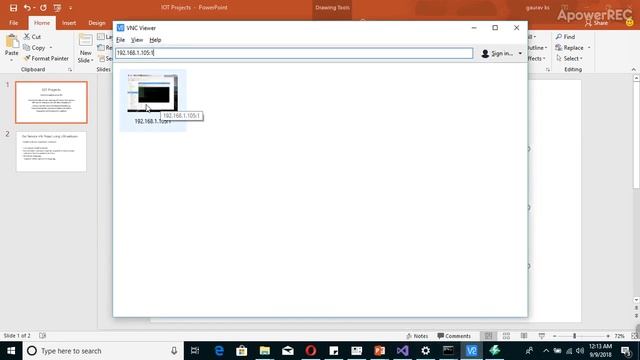Click the PowerPoint vertical scrollbar down arrow
This screenshot has height=360, width=640.
(x=636, y=300)
